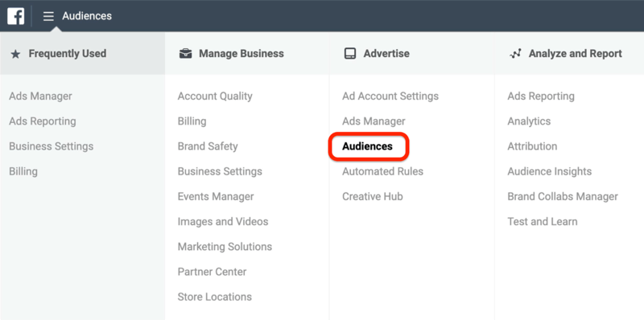The width and height of the screenshot is (644, 320).
Task: Open Store Locations
Action: tap(214, 297)
